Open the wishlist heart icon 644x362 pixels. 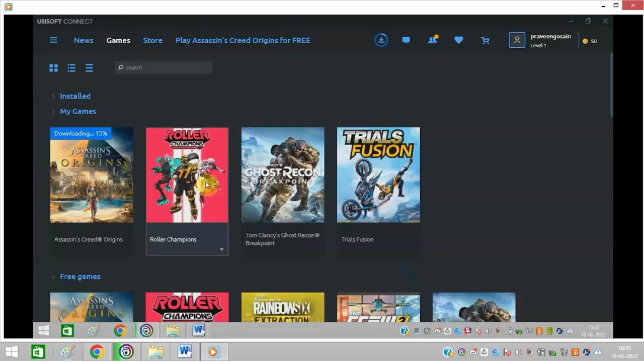pos(458,40)
